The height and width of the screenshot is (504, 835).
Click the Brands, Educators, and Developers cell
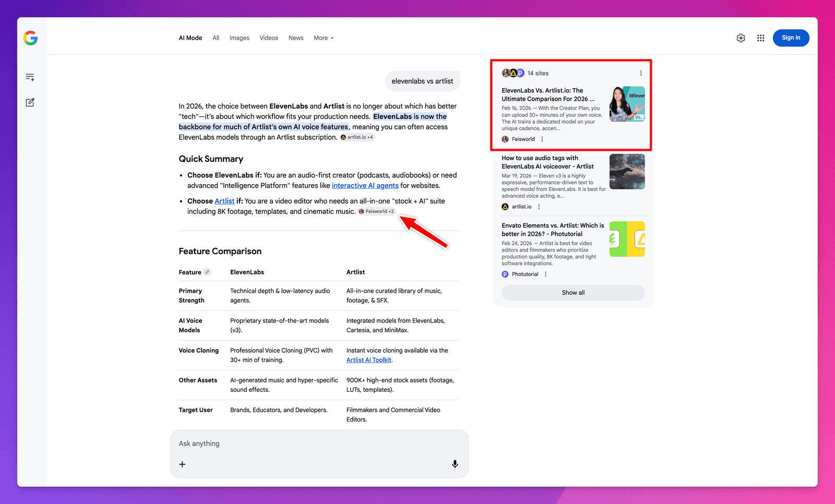(279, 410)
